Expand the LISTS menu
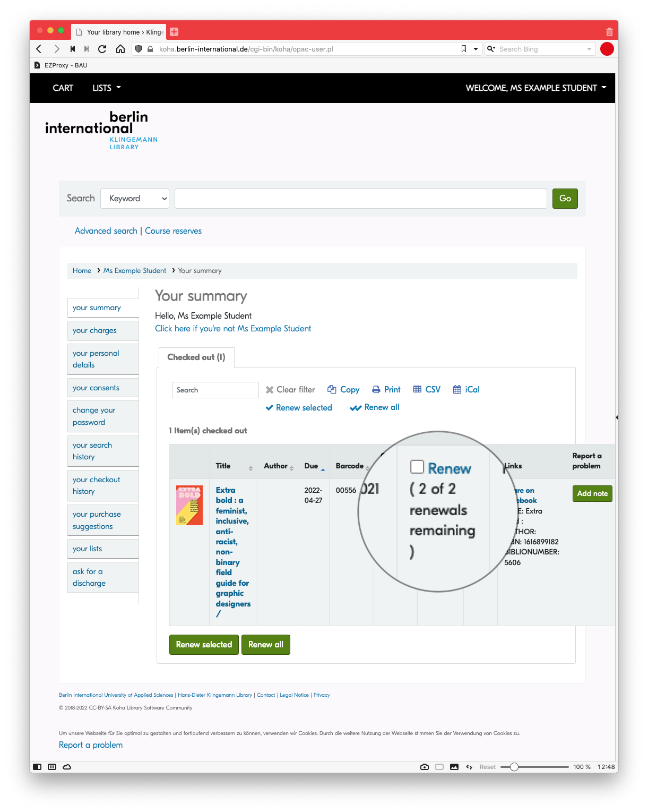Viewport: 648px width, 812px height. (107, 88)
